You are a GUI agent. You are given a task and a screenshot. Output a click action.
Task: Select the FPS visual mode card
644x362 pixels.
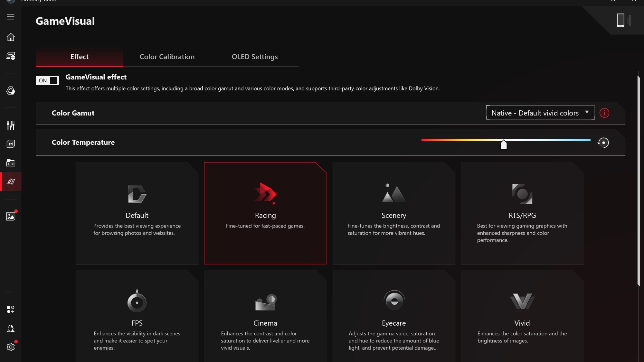[137, 316]
